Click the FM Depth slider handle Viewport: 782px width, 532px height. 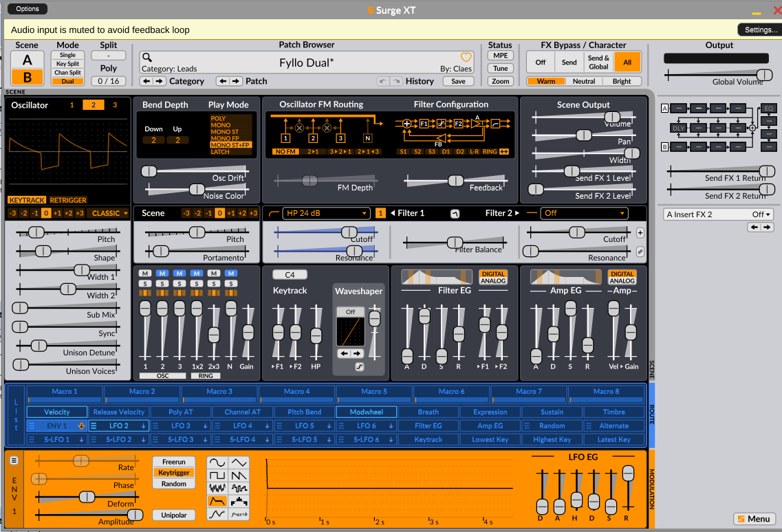309,181
